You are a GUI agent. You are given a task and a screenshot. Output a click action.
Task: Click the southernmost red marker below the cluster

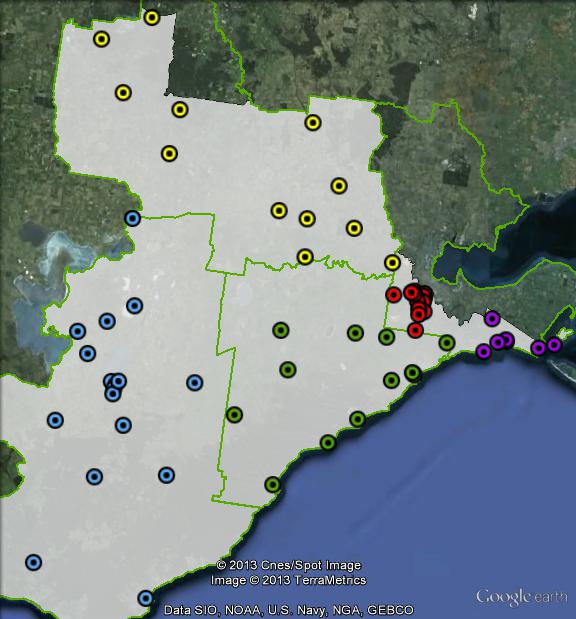coord(415,330)
